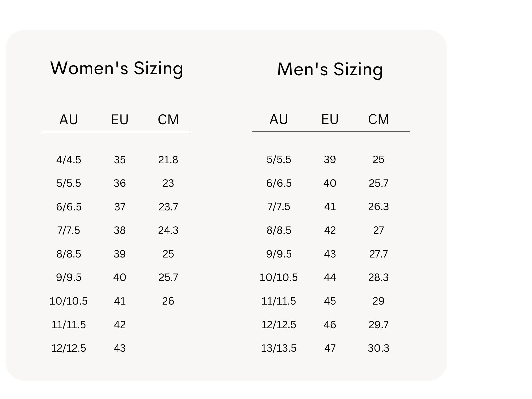The width and height of the screenshot is (532, 399).
Task: Select the women's CM column header
Action: 168,119
